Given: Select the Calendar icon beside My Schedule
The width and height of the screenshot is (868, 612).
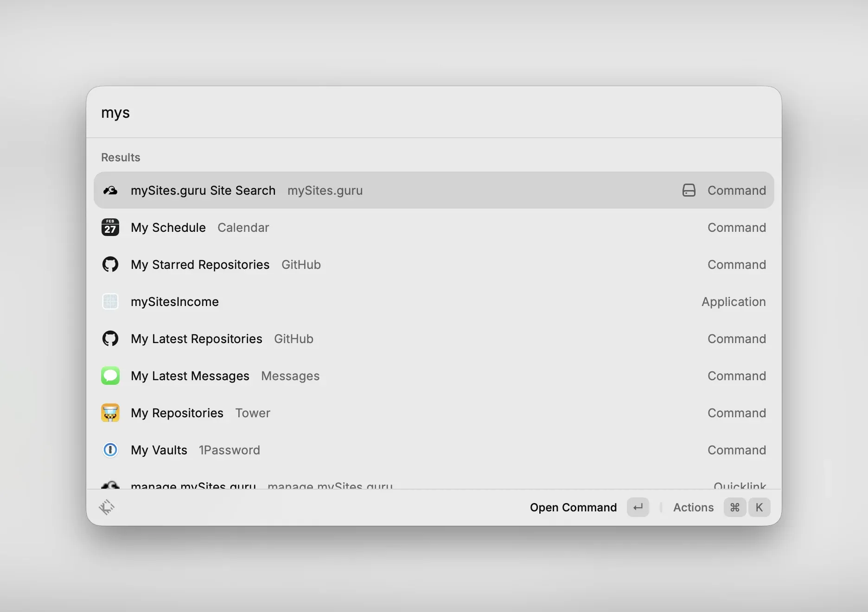Looking at the screenshot, I should click(110, 227).
